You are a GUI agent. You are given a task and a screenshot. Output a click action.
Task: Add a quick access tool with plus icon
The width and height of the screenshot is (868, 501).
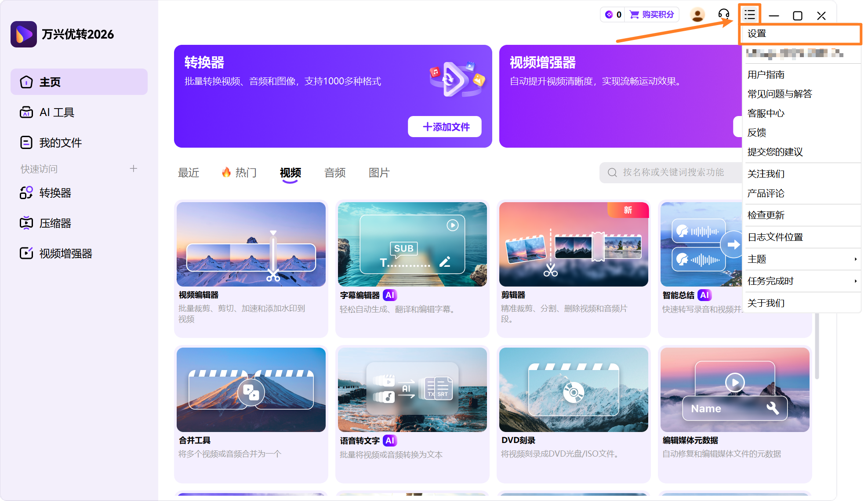pyautogui.click(x=134, y=168)
